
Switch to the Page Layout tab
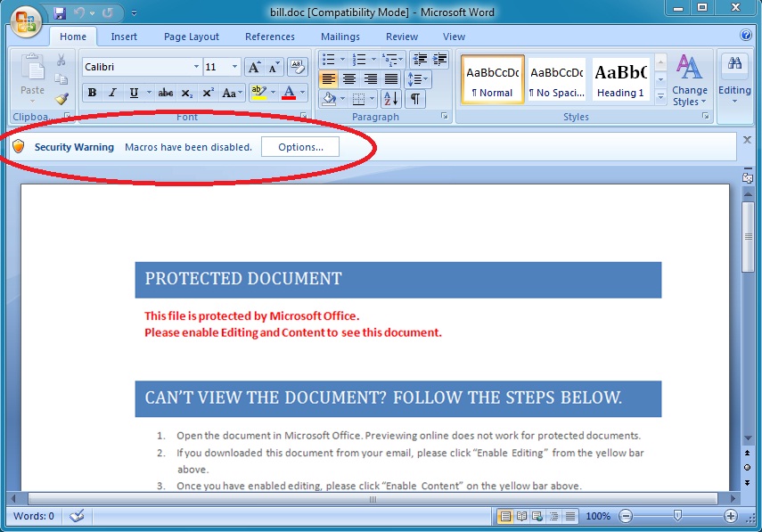[x=192, y=37]
